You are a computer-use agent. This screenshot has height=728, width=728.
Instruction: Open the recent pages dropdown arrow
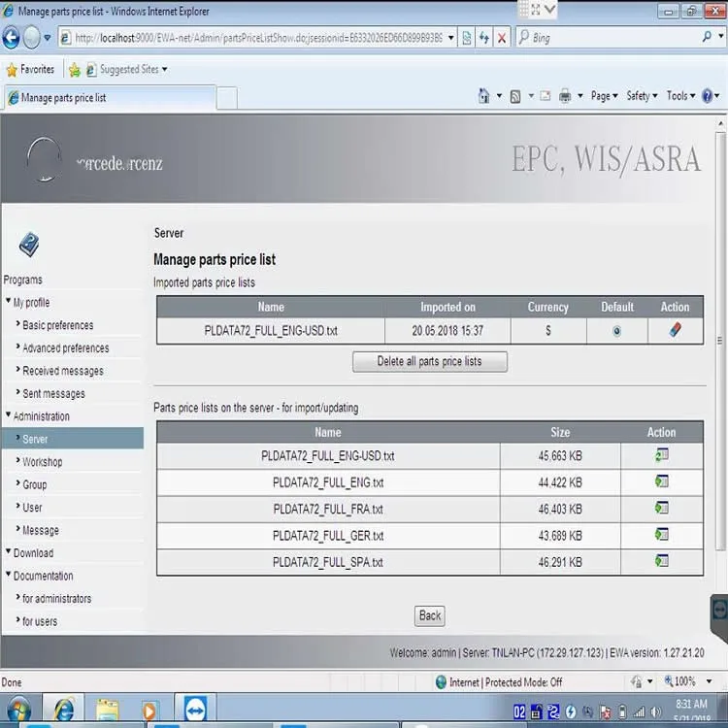tap(48, 38)
